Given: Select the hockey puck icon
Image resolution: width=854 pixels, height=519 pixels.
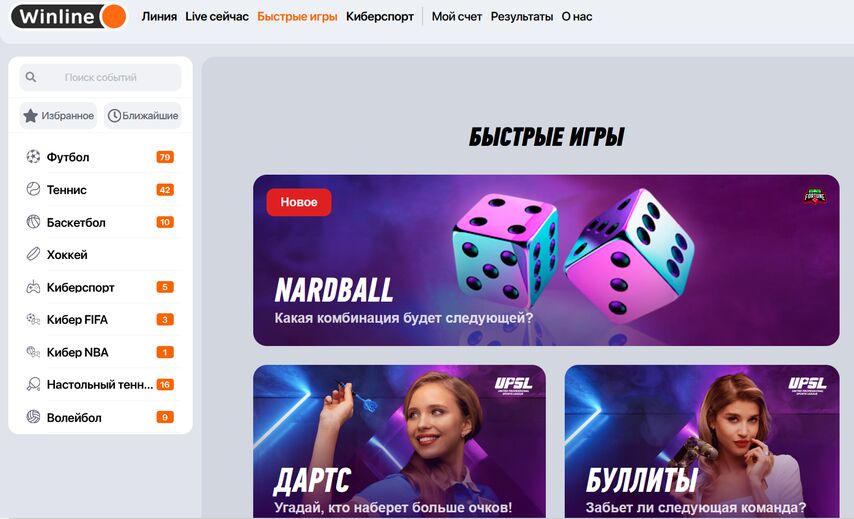Looking at the screenshot, I should [33, 254].
